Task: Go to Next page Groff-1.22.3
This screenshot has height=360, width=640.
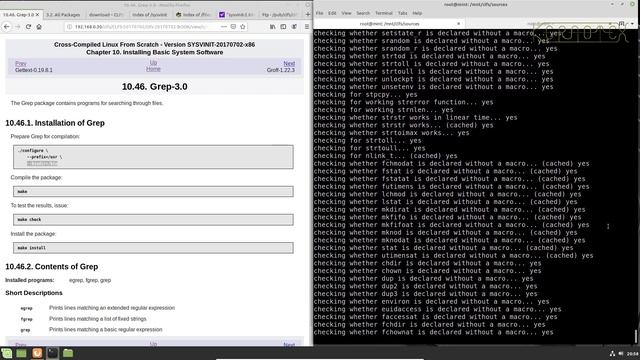Action: click(289, 64)
